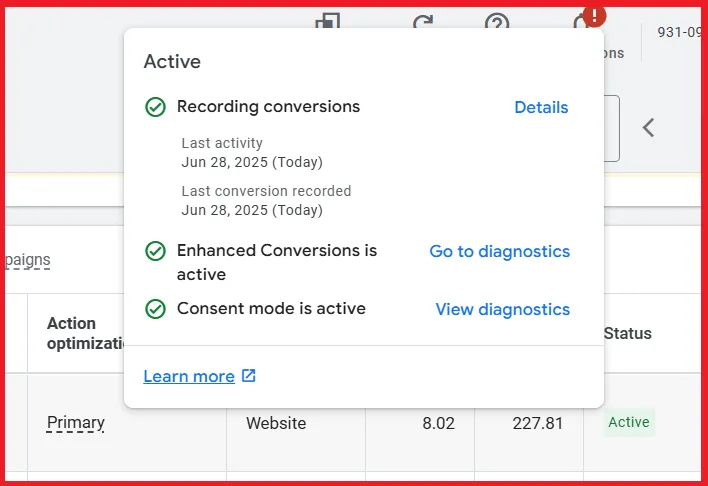Viewport: 708px width, 486px height.
Task: Open Details for Recording conversions
Action: [x=541, y=107]
